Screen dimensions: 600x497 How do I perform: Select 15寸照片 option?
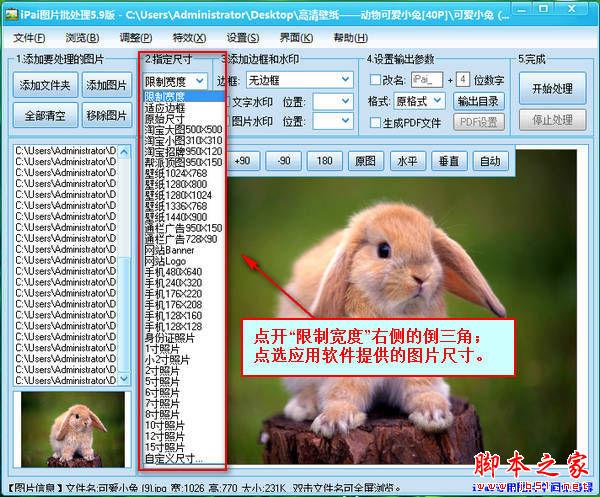click(183, 447)
